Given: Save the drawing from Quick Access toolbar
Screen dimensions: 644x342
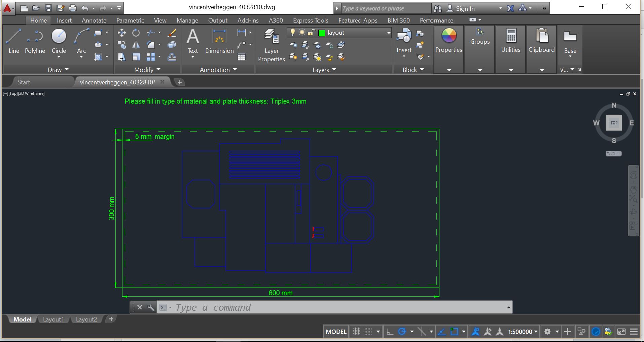Looking at the screenshot, I should (48, 8).
